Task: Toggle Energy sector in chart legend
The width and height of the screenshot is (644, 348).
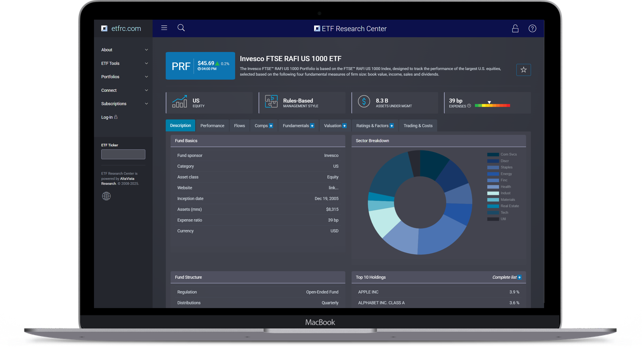Action: pyautogui.click(x=506, y=174)
